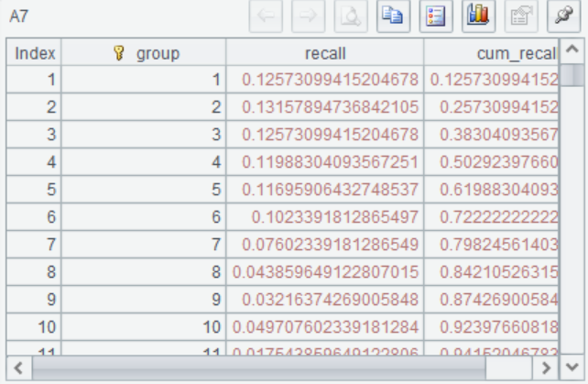588x384 pixels.
Task: Select the recall column header
Action: (x=325, y=53)
